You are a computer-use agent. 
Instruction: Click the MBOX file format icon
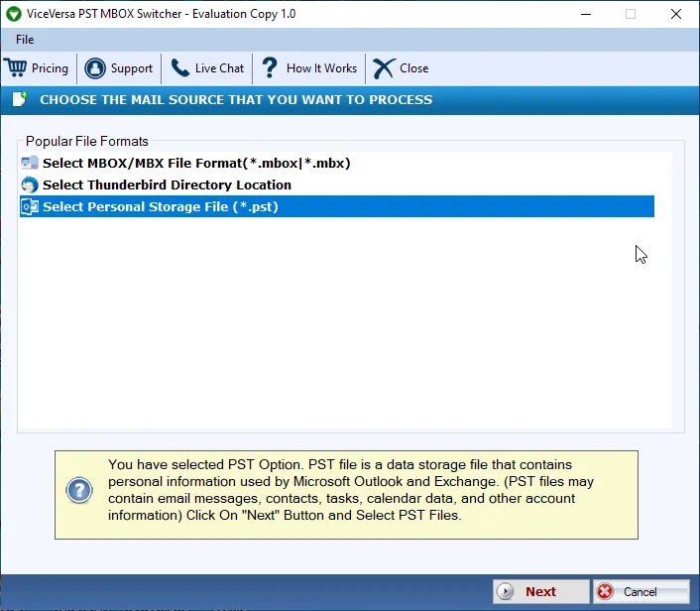coord(30,163)
